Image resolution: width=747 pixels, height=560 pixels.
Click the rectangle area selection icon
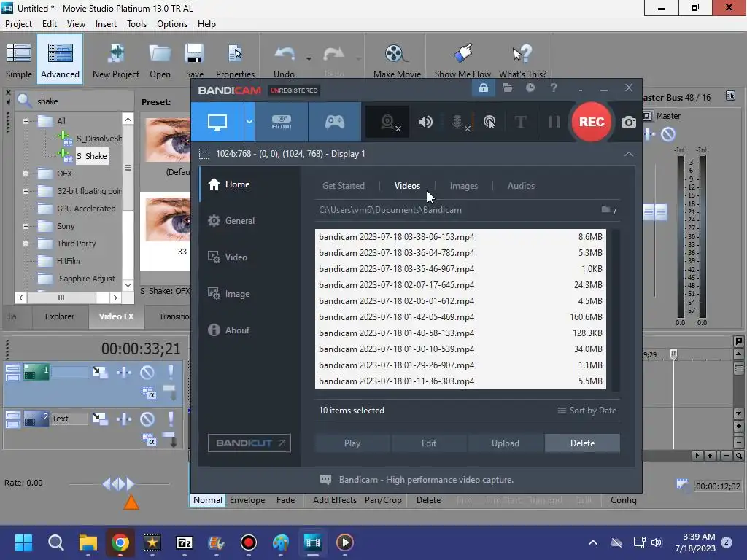204,154
